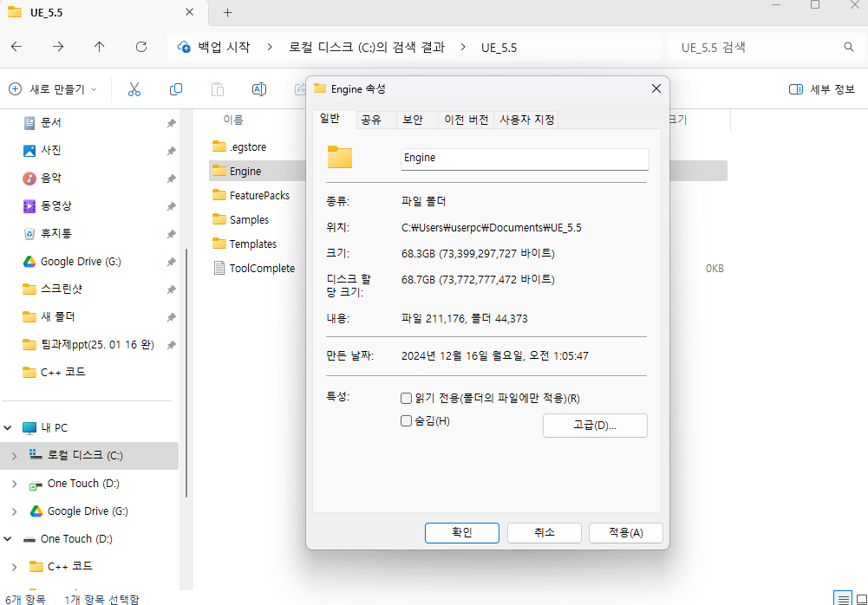The width and height of the screenshot is (868, 605).
Task: Close the UE_5.5 tab
Action: tap(189, 12)
